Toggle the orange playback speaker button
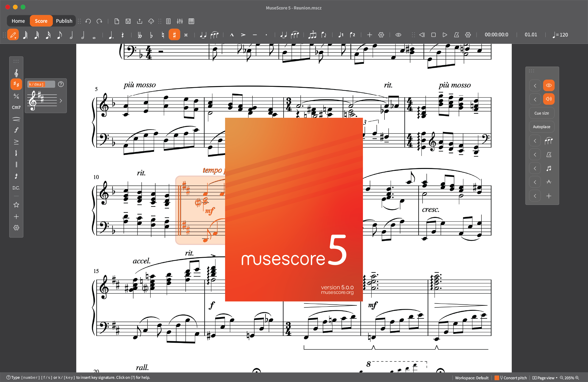The image size is (588, 382). click(549, 99)
